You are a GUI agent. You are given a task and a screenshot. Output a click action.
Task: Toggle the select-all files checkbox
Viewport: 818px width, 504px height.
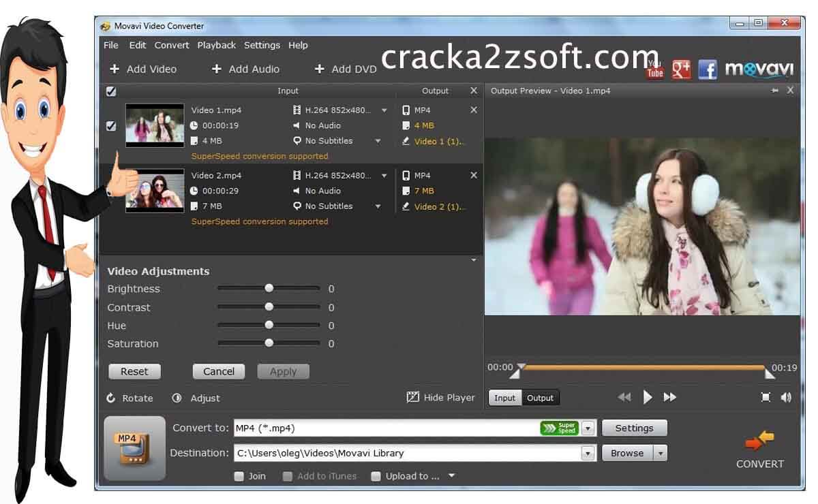[x=111, y=91]
